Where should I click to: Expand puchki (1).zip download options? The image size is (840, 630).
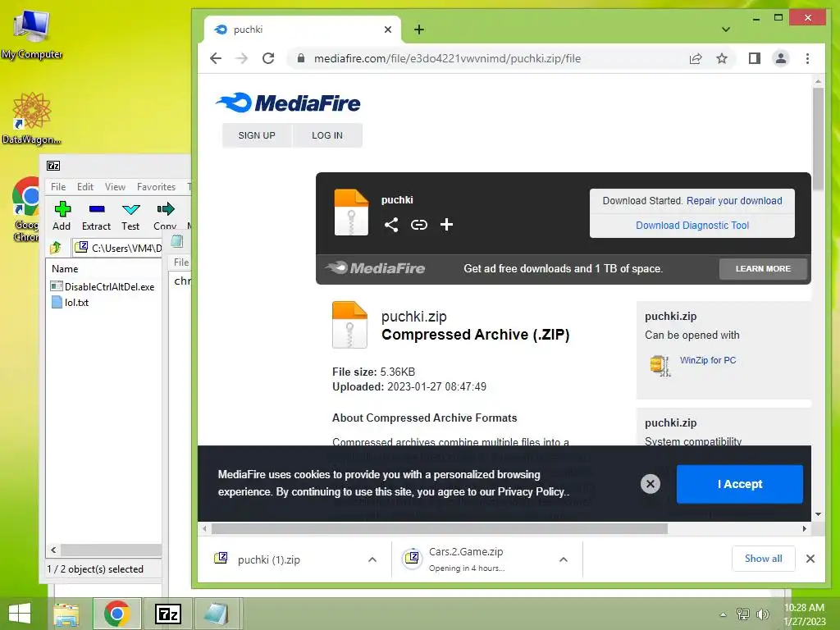pyautogui.click(x=372, y=559)
